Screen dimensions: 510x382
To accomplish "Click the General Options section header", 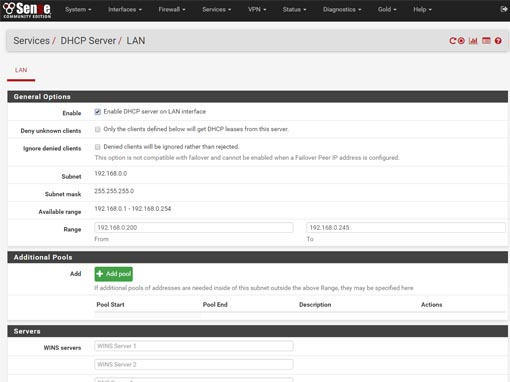I will pos(258,97).
